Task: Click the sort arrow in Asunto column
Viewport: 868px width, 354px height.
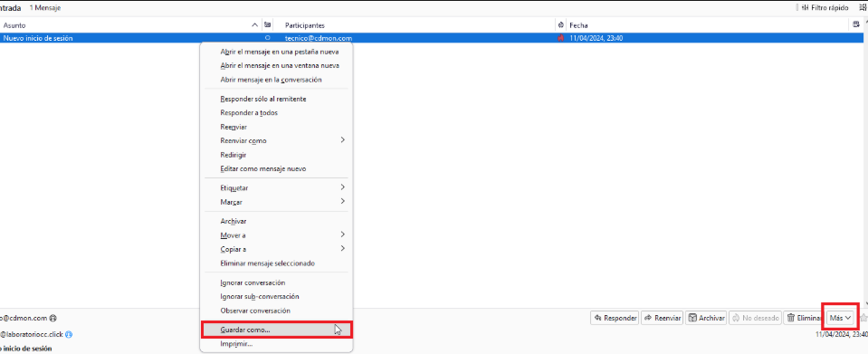Action: point(254,25)
